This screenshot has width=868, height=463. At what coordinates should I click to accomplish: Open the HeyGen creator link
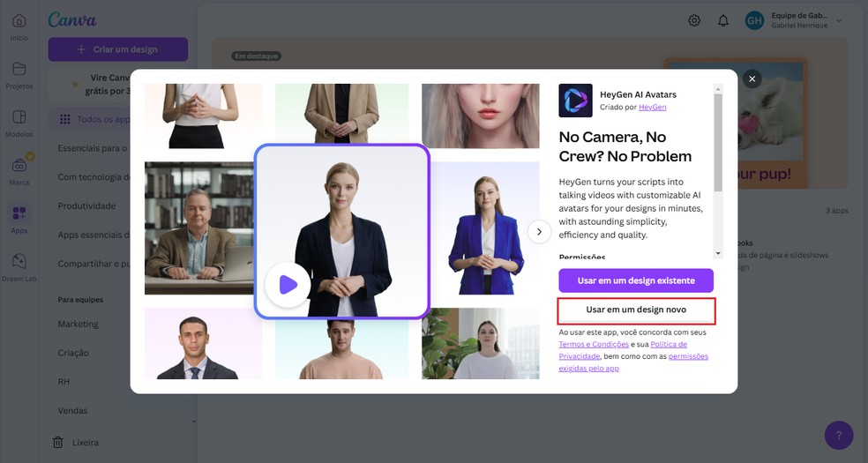tap(652, 107)
